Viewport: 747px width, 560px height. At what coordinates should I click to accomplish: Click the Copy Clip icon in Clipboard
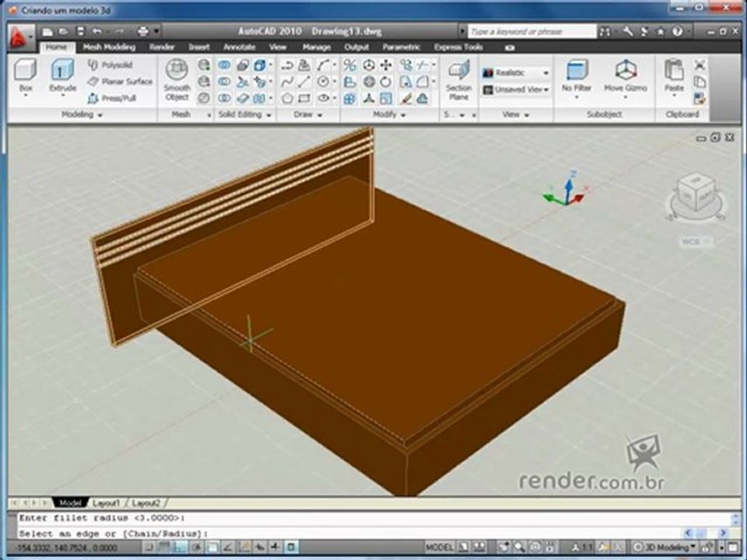point(700,82)
